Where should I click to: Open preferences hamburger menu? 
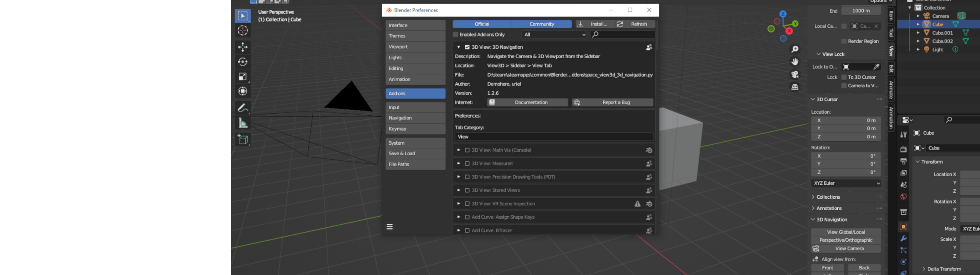[389, 227]
